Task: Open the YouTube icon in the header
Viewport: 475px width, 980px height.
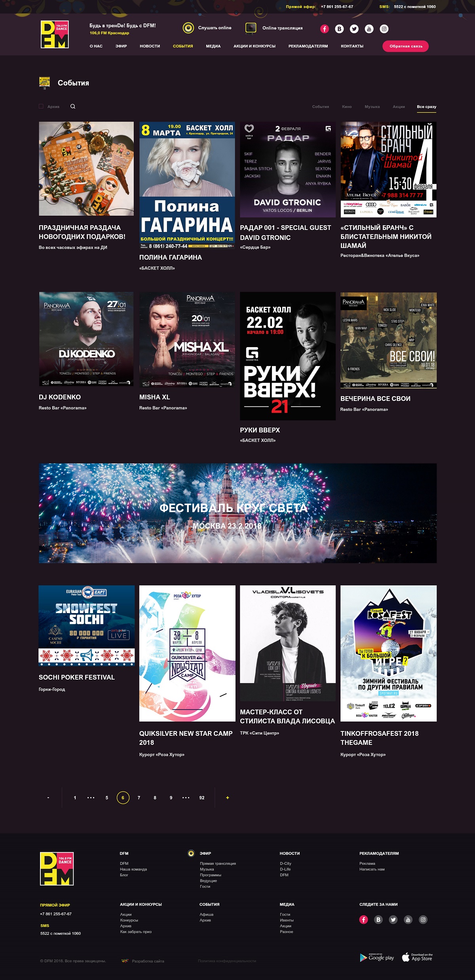Action: pos(369,29)
